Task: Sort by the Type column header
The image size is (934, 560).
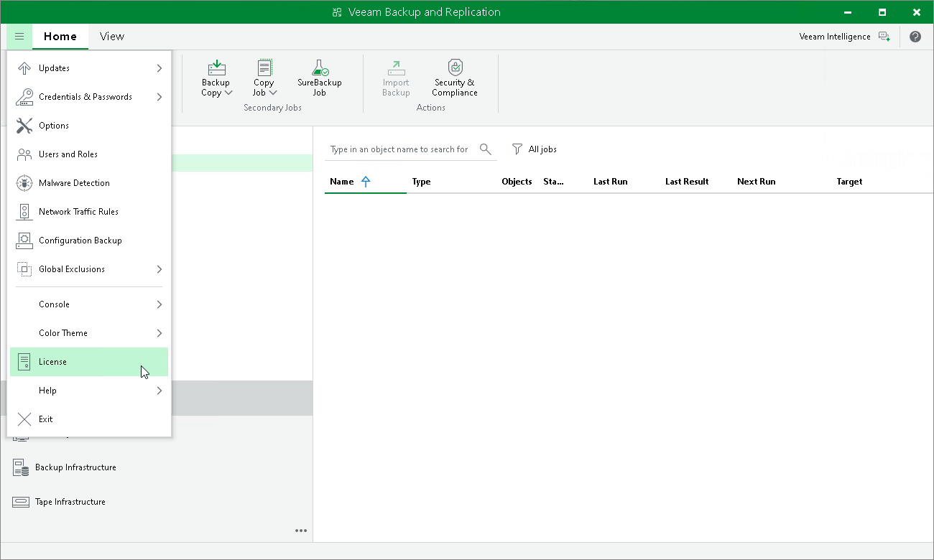Action: 422,182
